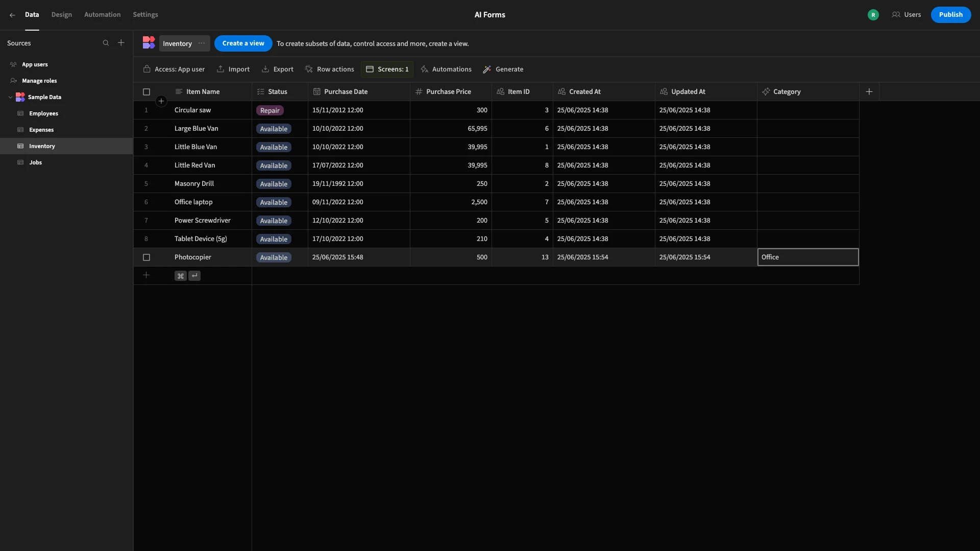Click the Created At column icon
980x551 pixels.
(561, 91)
